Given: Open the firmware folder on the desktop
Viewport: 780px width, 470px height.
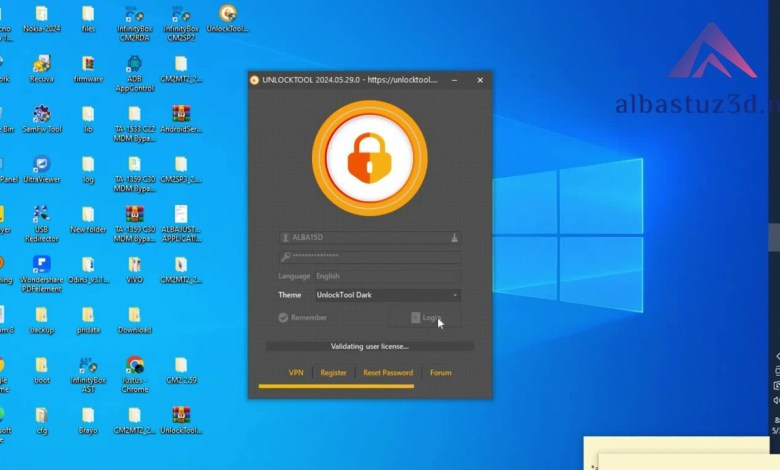Looking at the screenshot, I should [88, 69].
